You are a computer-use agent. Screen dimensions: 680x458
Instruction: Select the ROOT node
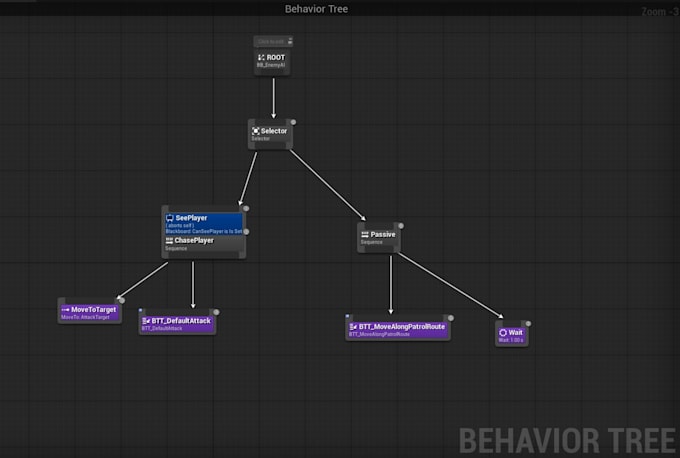click(x=271, y=62)
